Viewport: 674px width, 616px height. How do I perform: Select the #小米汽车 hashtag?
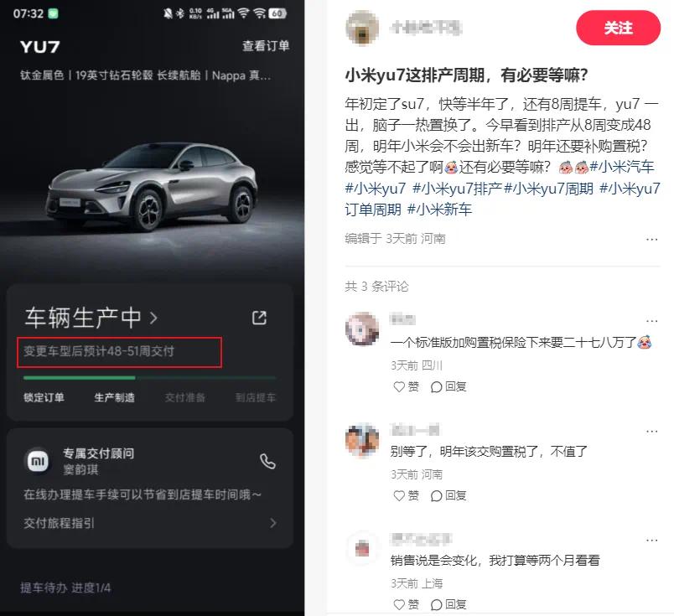(621, 167)
